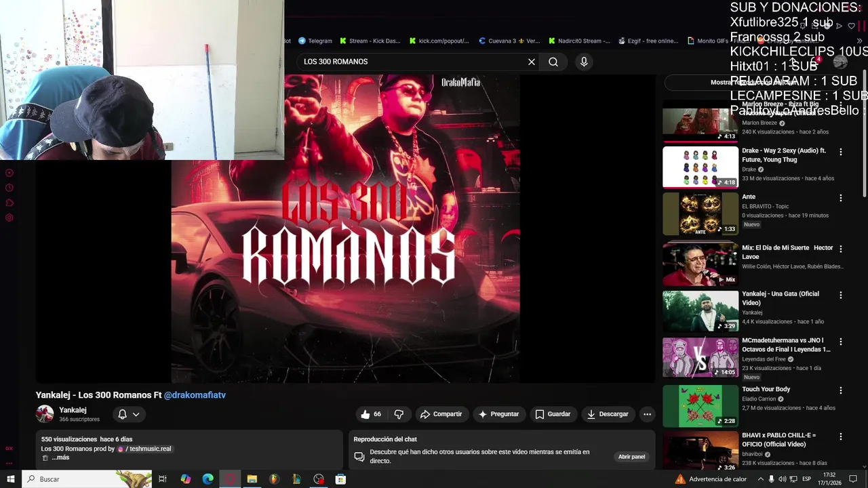Open options menu for Touch Your Body
The image size is (868, 488).
tap(841, 390)
